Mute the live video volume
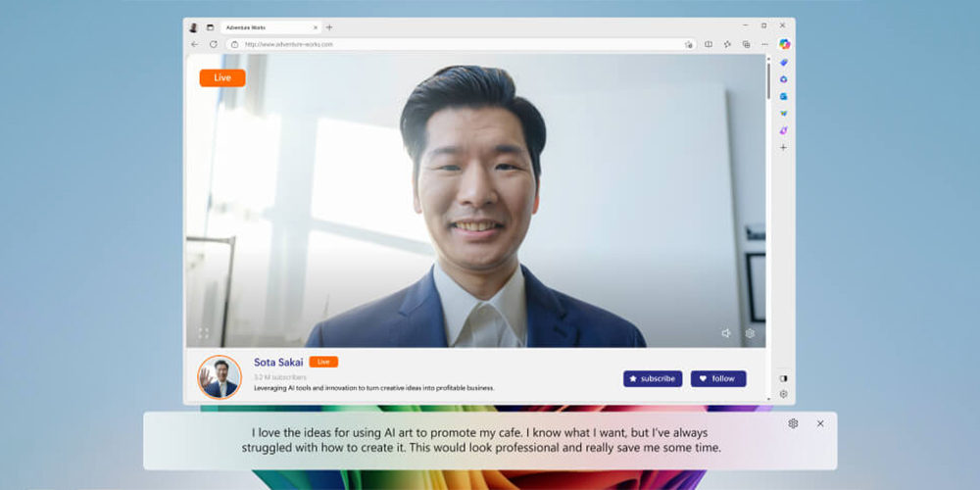The width and height of the screenshot is (980, 490). coord(726,333)
